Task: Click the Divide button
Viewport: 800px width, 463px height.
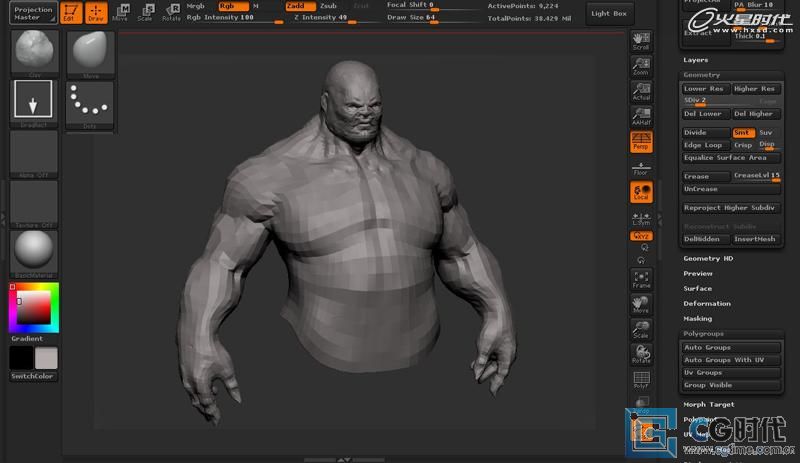Action: click(x=706, y=133)
